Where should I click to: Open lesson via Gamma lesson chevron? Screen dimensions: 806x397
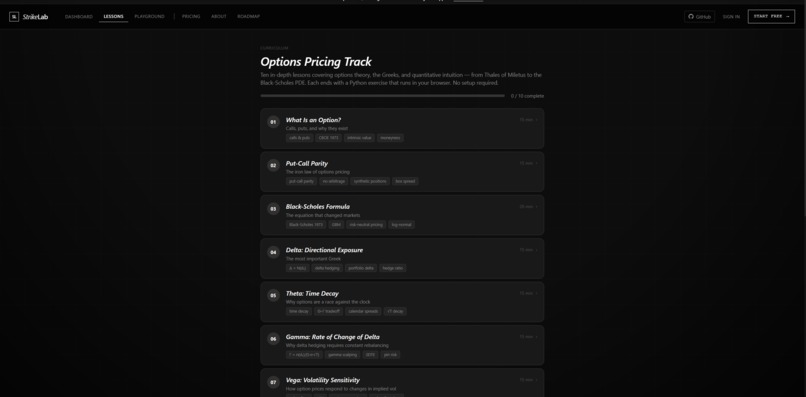click(x=537, y=337)
